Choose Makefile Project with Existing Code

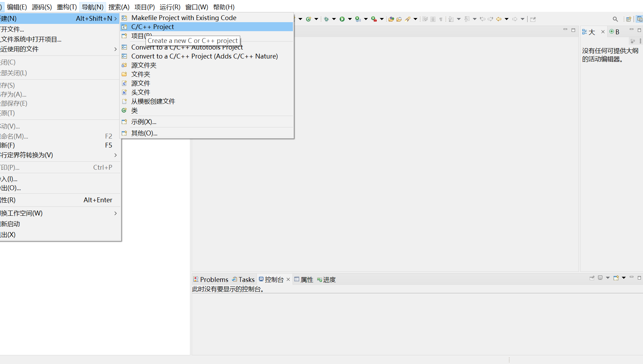[184, 17]
